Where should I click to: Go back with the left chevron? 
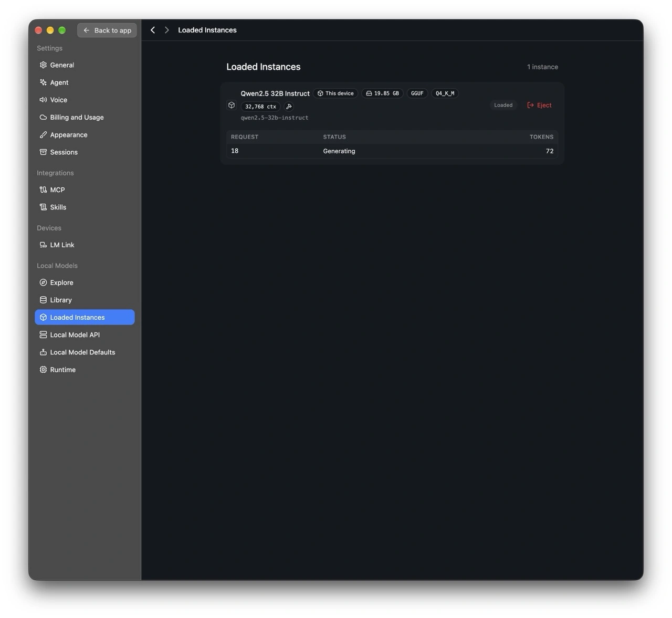[153, 30]
